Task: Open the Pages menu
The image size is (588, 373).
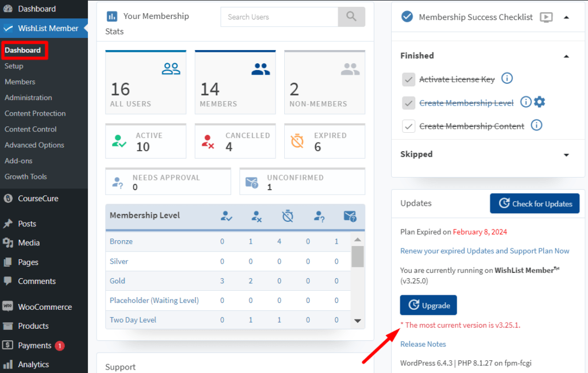Action: click(28, 262)
